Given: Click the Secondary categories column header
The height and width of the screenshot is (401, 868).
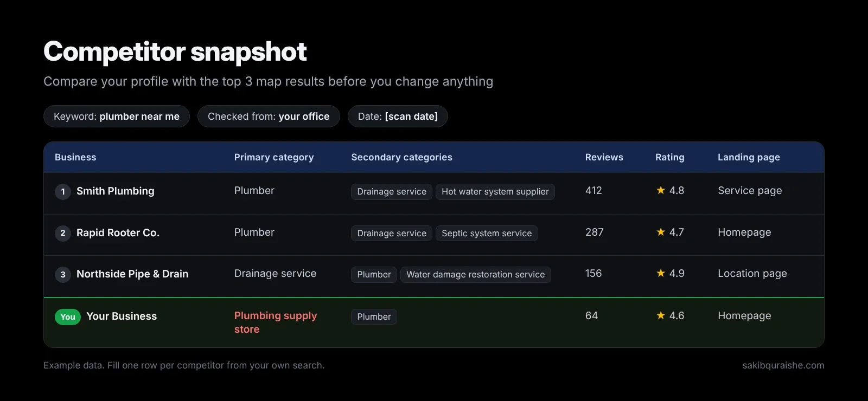Looking at the screenshot, I should 402,157.
